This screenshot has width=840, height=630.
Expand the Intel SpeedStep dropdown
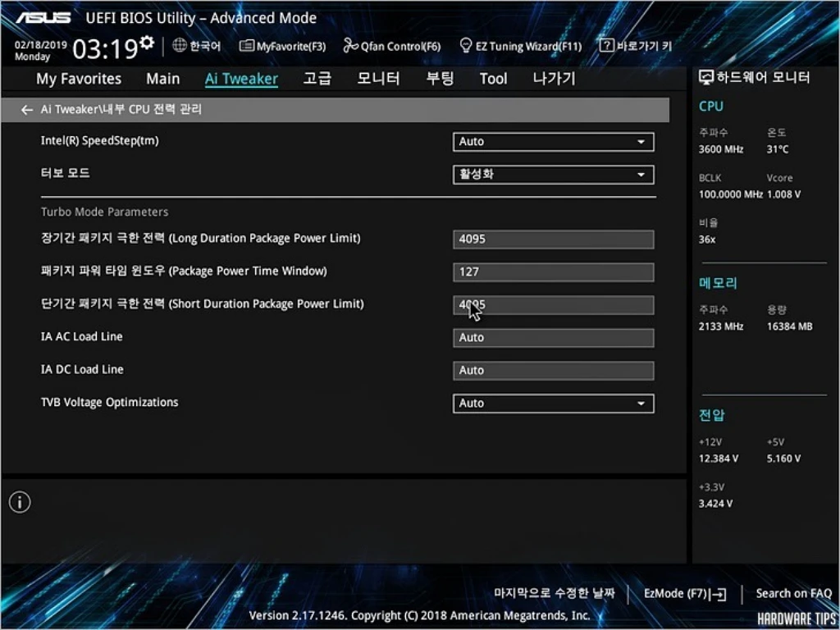(554, 142)
